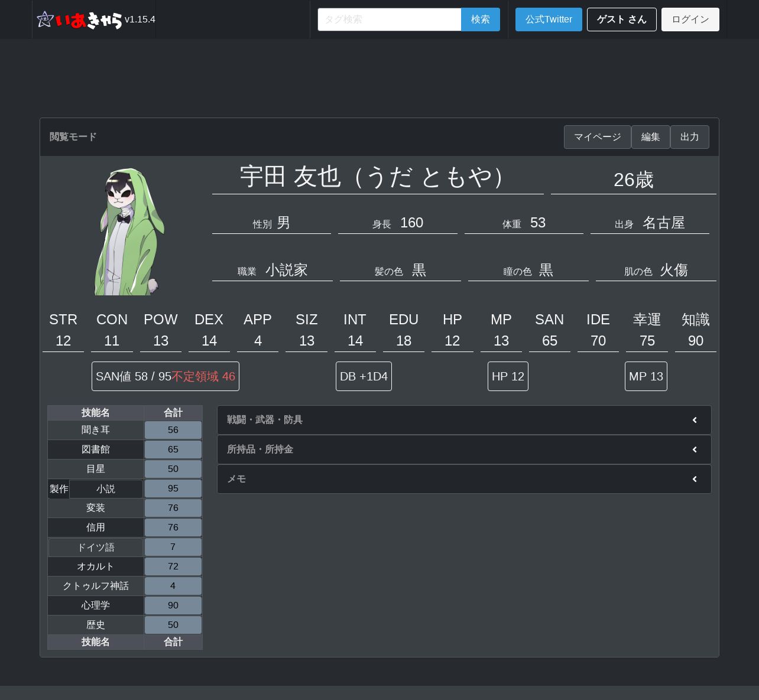Click the chevron on 戦闘・武器・防具 panel
The image size is (759, 700).
pyautogui.click(x=695, y=420)
